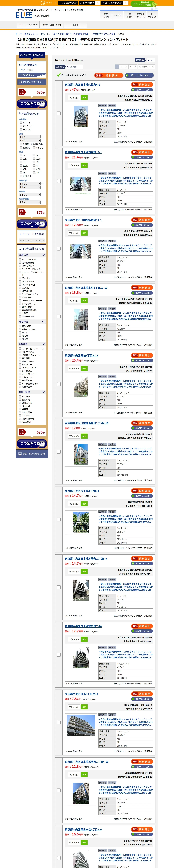Screen dimensions: 174x868
Task: Collapse the 交通・立地 section
Action: tap(32, 255)
